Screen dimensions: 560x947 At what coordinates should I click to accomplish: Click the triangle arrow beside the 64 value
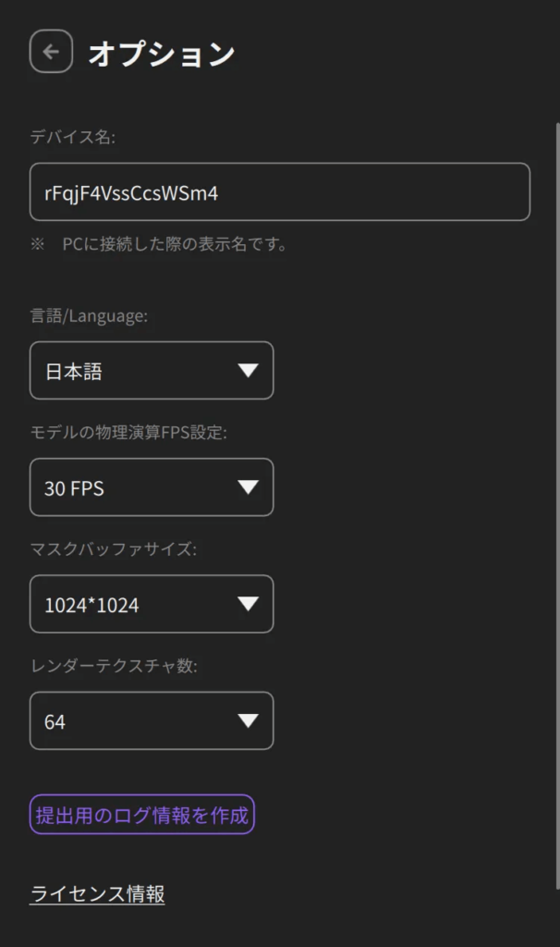coord(247,720)
